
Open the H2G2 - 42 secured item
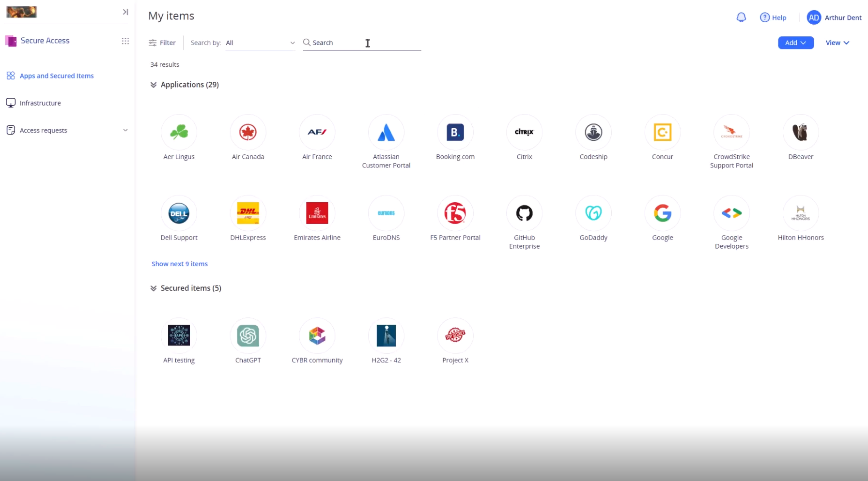386,335
